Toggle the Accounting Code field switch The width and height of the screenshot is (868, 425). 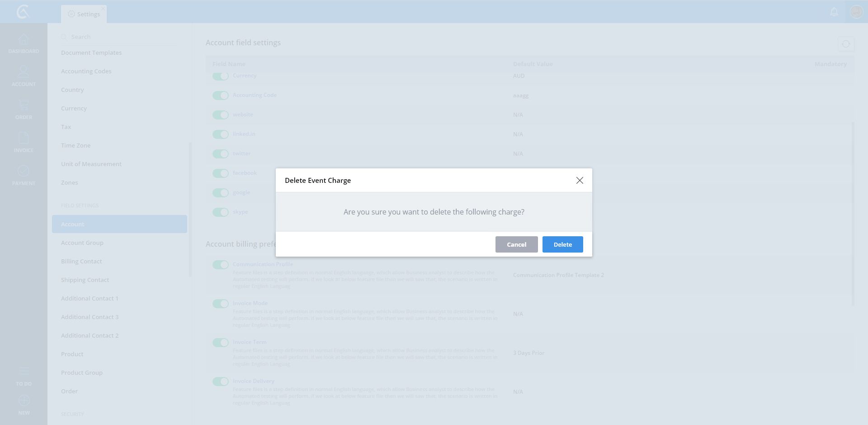pos(221,96)
